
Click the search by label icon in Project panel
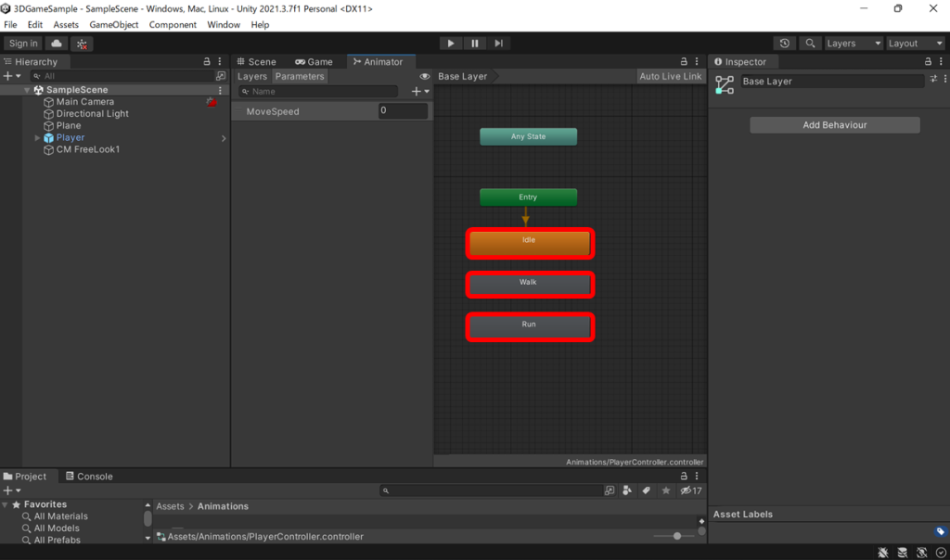[647, 490]
